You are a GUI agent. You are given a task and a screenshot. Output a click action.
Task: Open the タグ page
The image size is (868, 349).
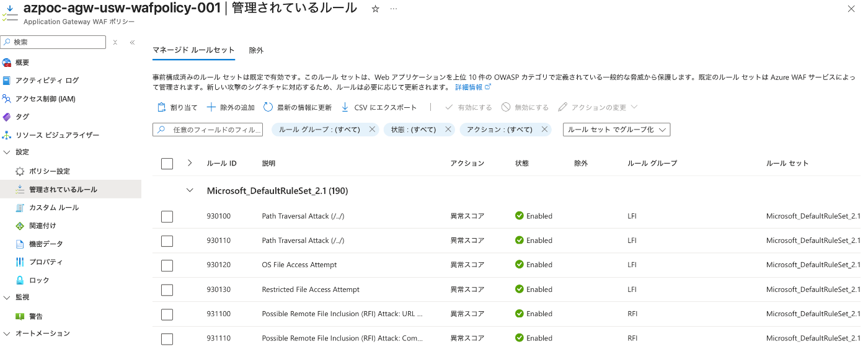click(x=22, y=117)
